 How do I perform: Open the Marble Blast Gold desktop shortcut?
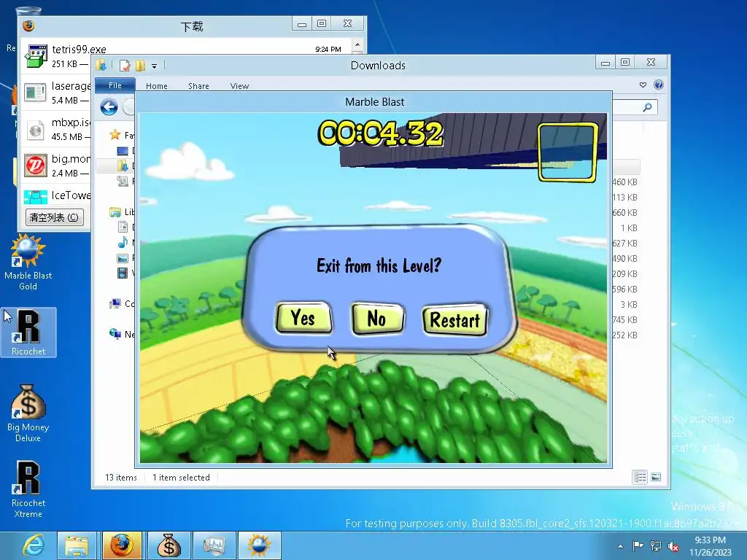pos(28,262)
